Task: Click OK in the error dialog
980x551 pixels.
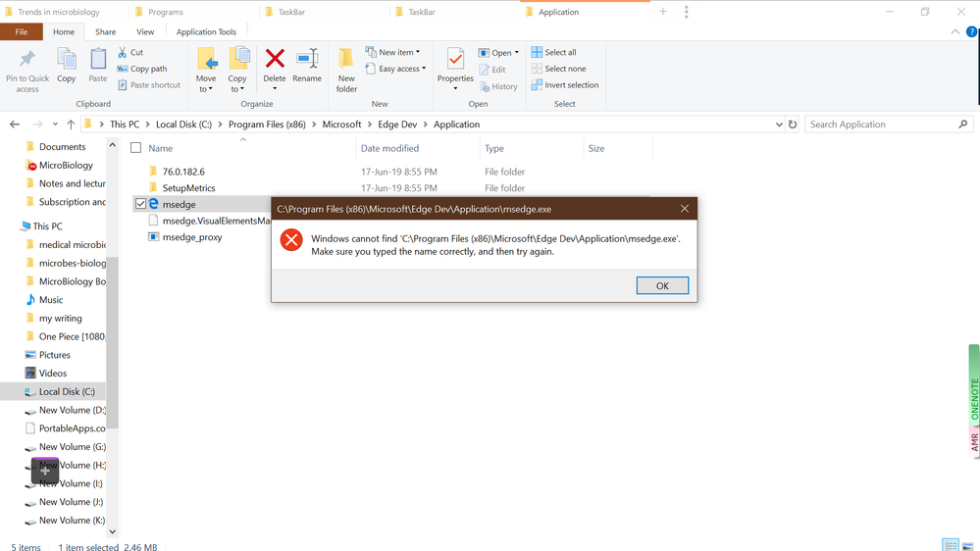Action: [x=662, y=285]
